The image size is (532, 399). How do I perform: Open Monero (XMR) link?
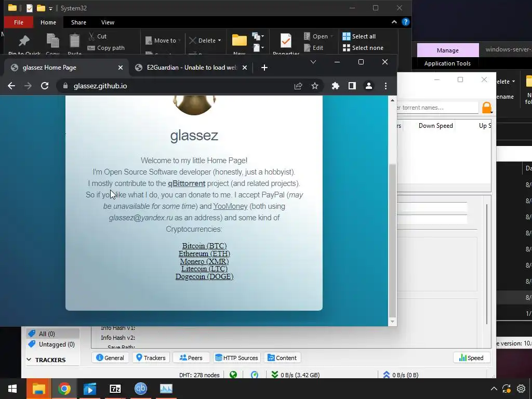204,261
